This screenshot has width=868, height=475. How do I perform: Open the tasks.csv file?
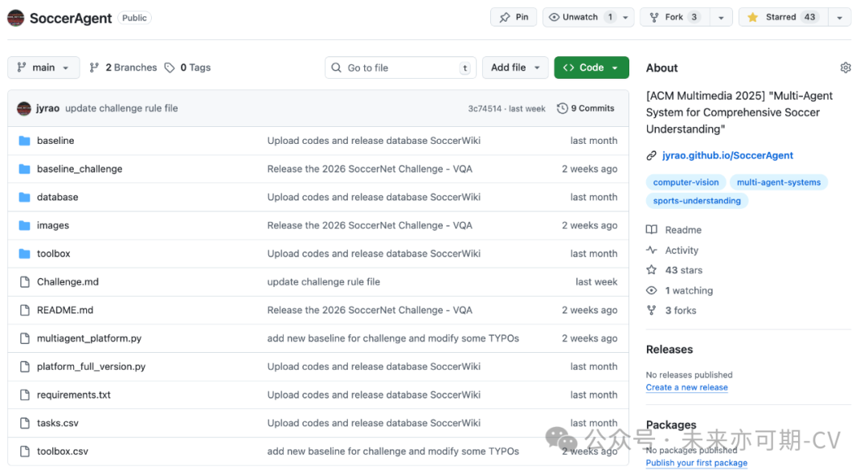tap(58, 423)
